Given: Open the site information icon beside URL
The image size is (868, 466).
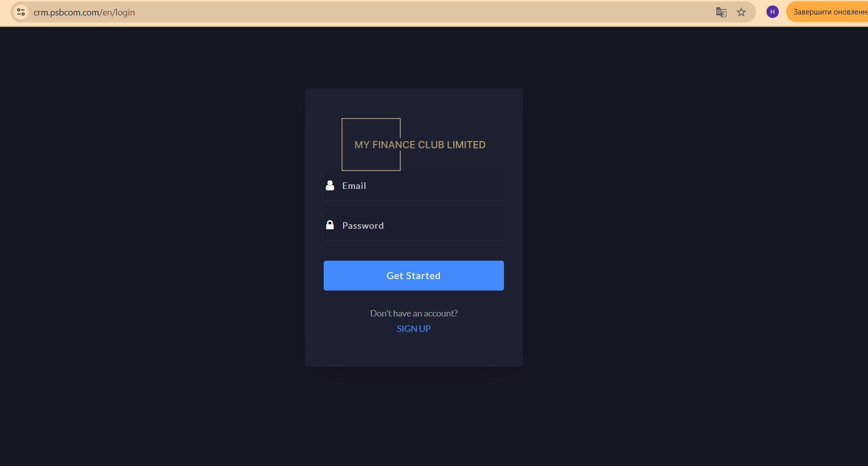Looking at the screenshot, I should pyautogui.click(x=21, y=12).
